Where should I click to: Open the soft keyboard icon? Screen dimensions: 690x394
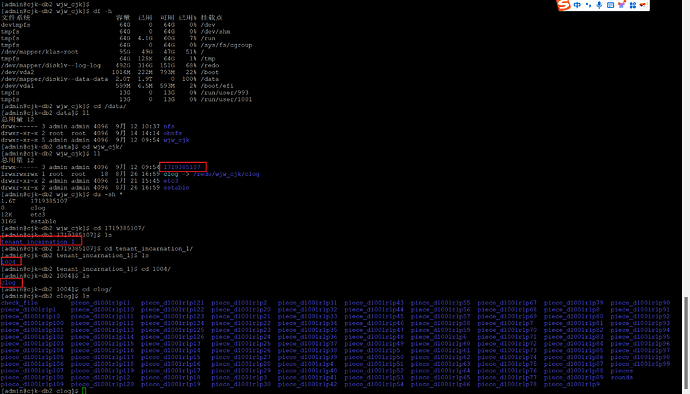click(610, 5)
